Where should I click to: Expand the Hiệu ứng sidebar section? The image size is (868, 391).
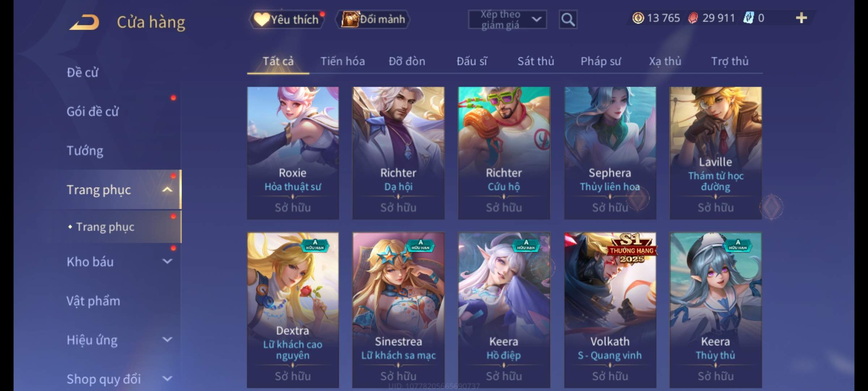tap(167, 339)
